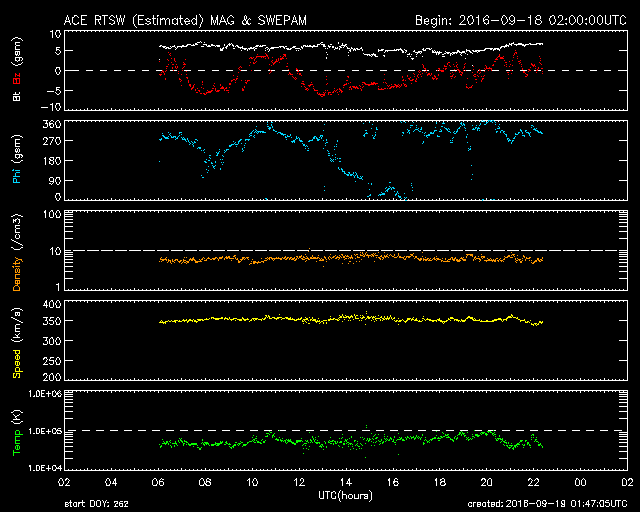This screenshot has width=640, height=512.
Task: Click the '08' hour tick label
Action: tap(205, 483)
